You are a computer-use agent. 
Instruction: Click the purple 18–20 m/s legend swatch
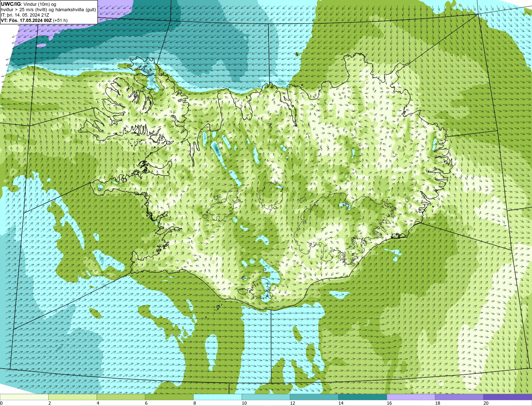[460, 397]
